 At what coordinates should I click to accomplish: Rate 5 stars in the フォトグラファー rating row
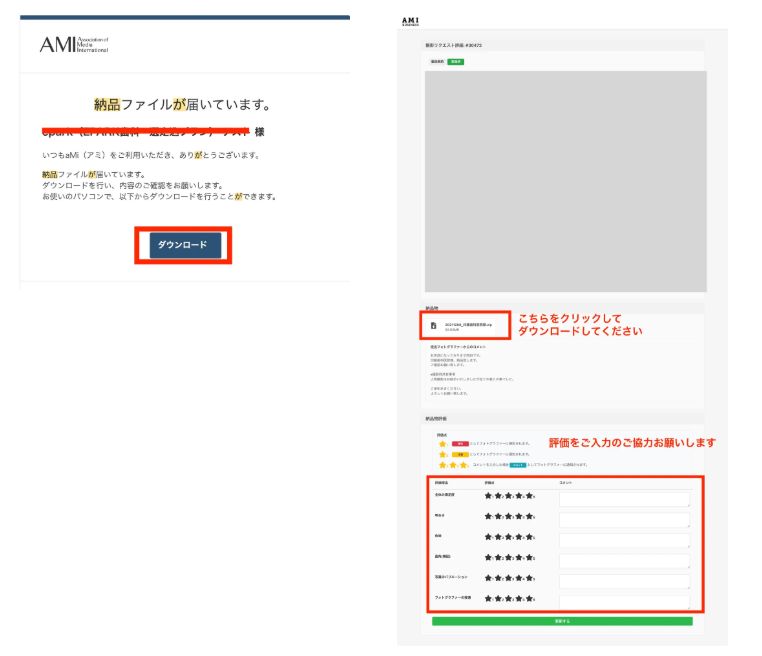[529, 599]
